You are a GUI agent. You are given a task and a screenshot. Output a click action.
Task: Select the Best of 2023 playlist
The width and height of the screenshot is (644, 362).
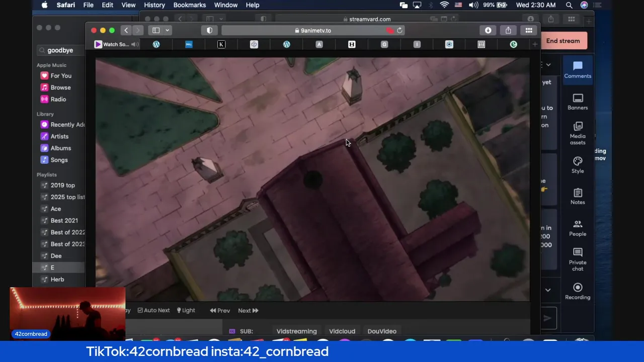pos(62,244)
